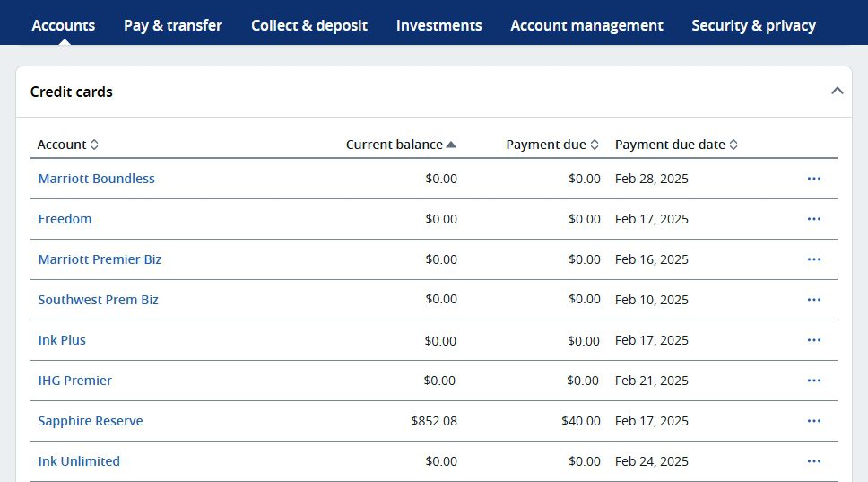The height and width of the screenshot is (482, 868).
Task: Open Security & privacy menu
Action: (x=753, y=25)
